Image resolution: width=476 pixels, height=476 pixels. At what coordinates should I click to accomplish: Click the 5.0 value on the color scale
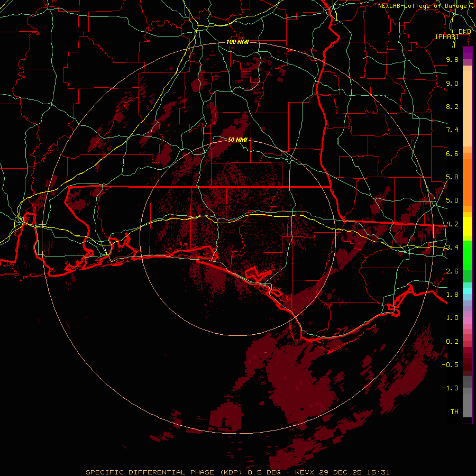[x=452, y=200]
